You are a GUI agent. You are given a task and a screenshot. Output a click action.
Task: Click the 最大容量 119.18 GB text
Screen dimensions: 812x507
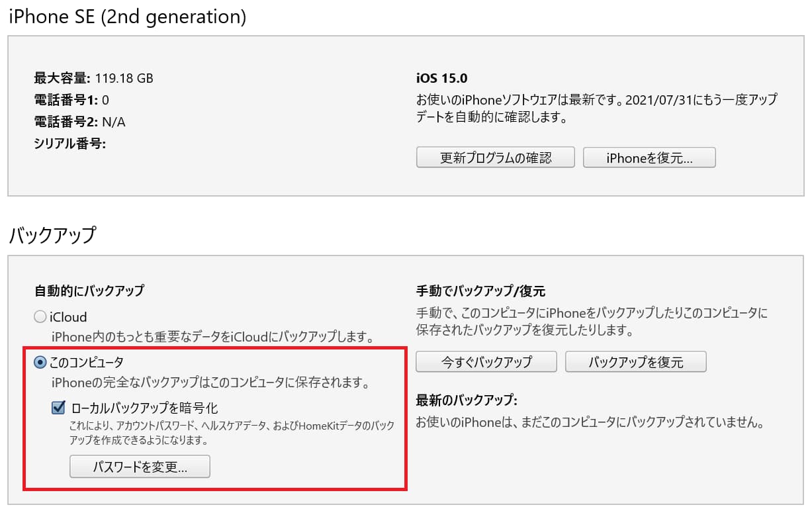(x=93, y=78)
